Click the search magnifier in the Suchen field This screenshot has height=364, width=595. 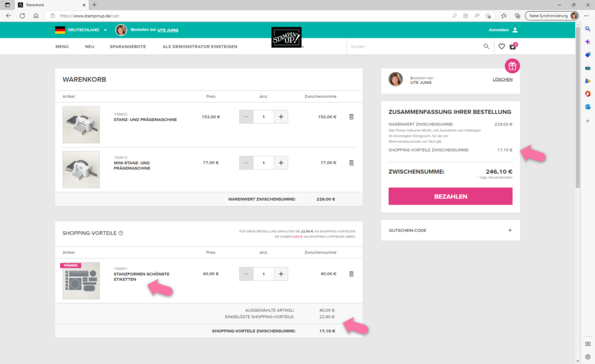point(486,46)
